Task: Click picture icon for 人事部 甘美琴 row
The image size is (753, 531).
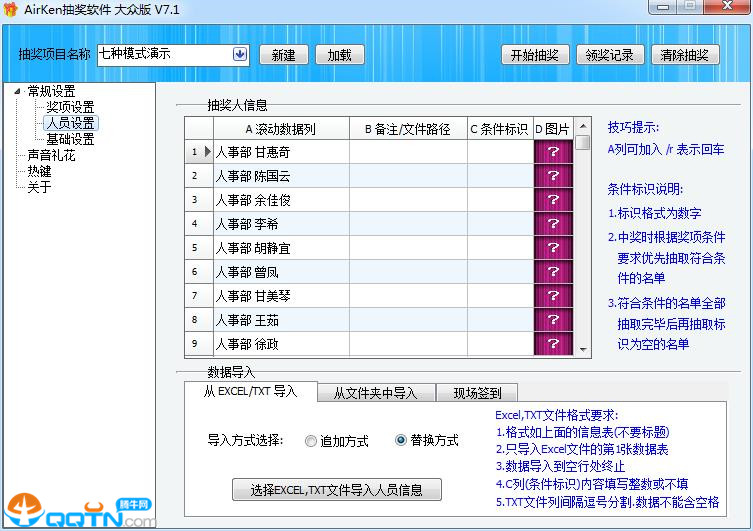Action: pyautogui.click(x=554, y=296)
